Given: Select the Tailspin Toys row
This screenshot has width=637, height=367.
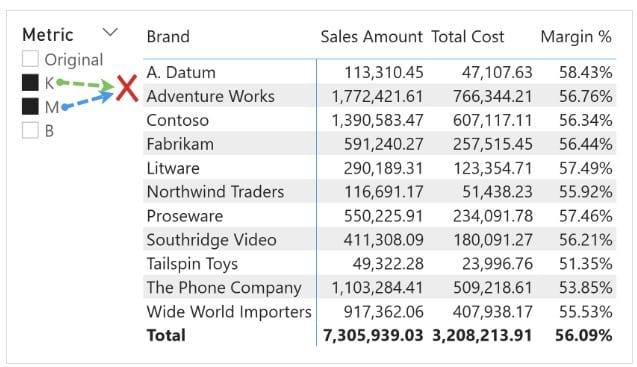Looking at the screenshot, I should 379,264.
